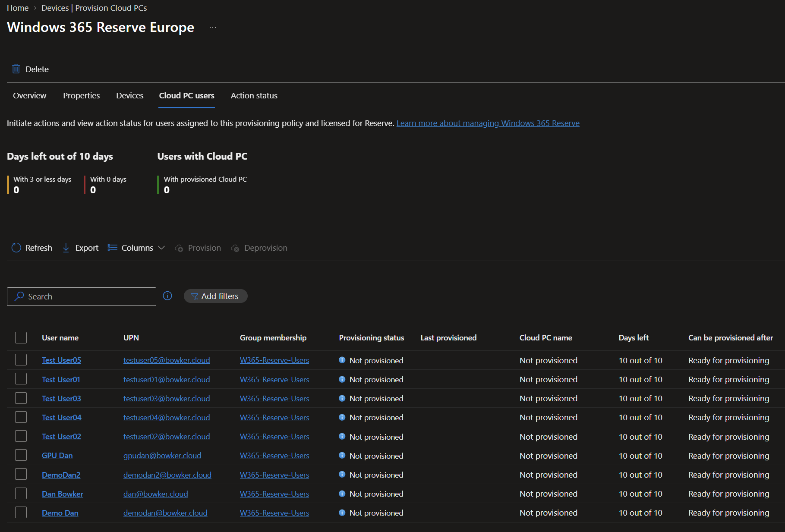Viewport: 785px width, 532px height.
Task: Check the box for Test User04
Action: click(x=21, y=417)
